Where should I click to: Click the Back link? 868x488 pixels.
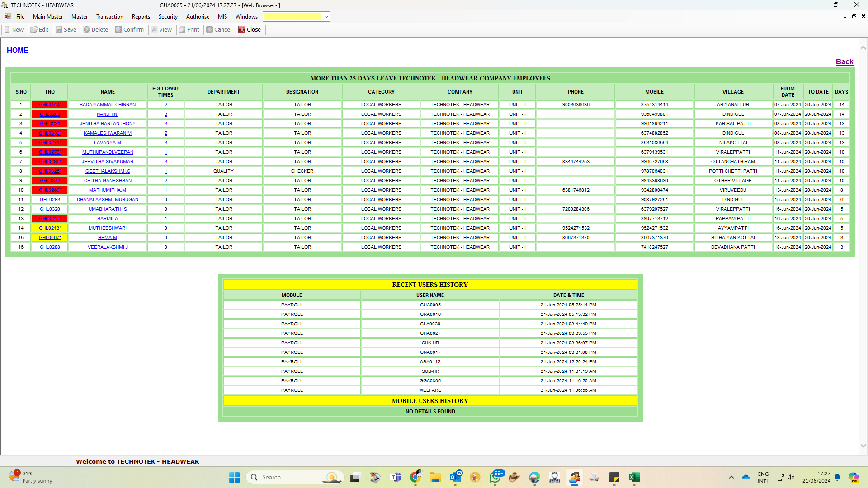pyautogui.click(x=844, y=62)
